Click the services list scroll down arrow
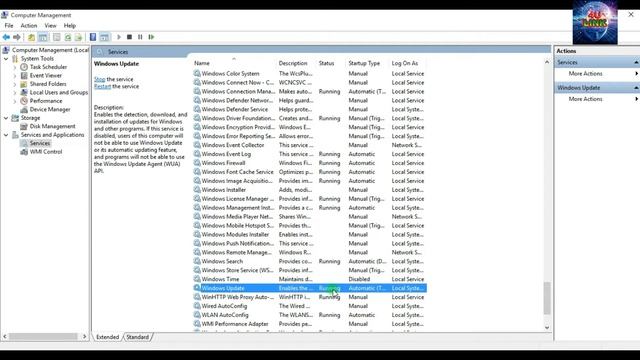This screenshot has width=640, height=360. point(547,328)
